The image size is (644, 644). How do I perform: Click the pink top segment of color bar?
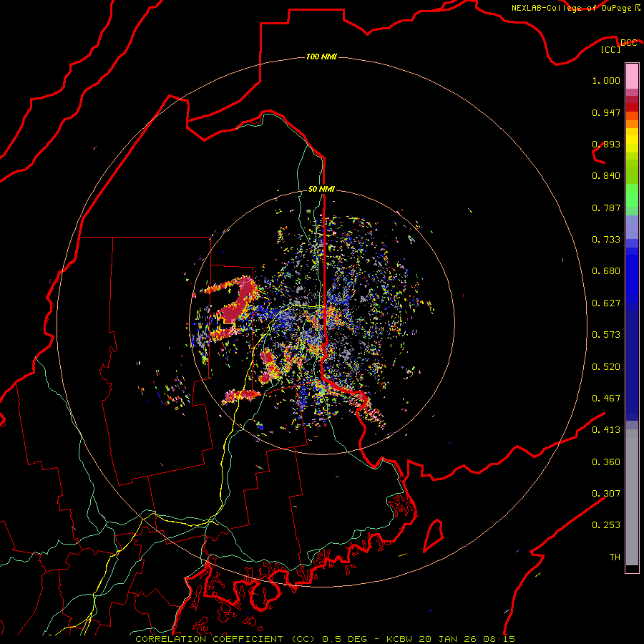pyautogui.click(x=632, y=77)
